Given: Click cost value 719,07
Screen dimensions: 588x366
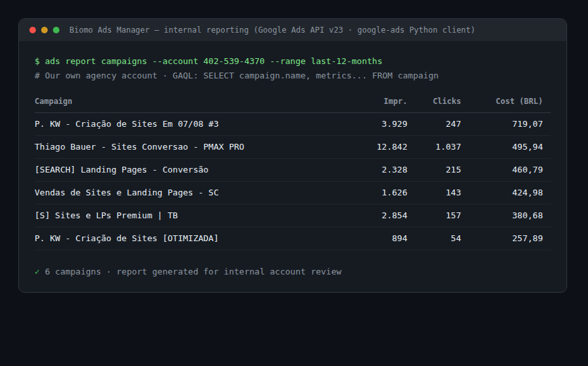Looking at the screenshot, I should (527, 124).
